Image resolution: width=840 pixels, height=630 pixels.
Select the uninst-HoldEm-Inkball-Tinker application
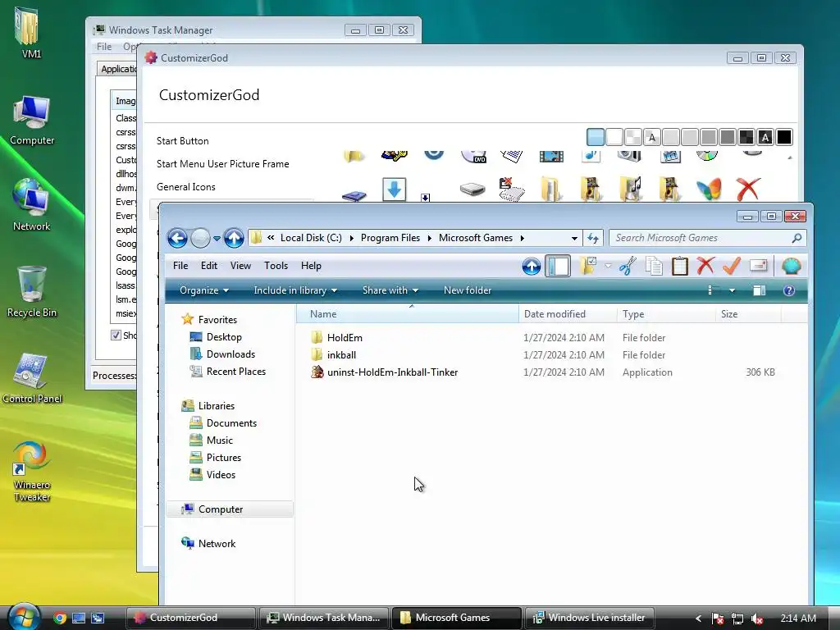(392, 372)
